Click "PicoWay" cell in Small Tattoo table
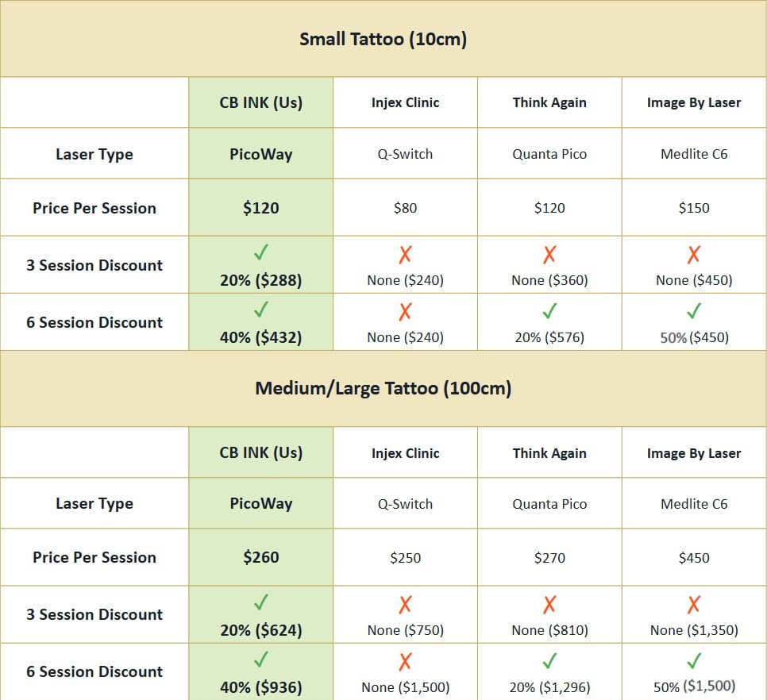The width and height of the screenshot is (767, 700). [261, 155]
